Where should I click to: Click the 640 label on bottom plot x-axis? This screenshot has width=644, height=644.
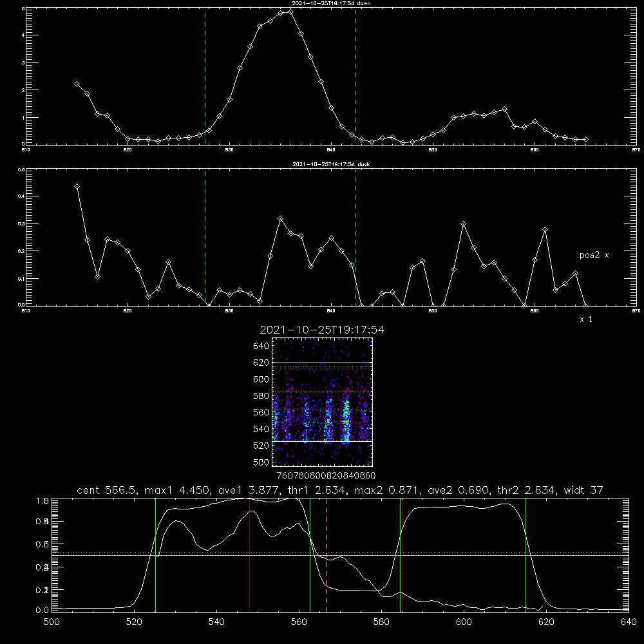(x=629, y=622)
